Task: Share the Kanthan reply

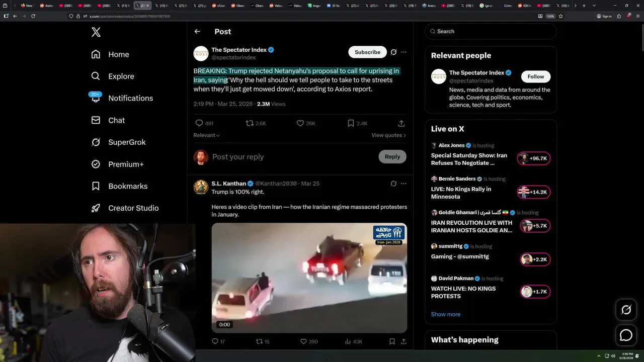Action: pyautogui.click(x=404, y=341)
